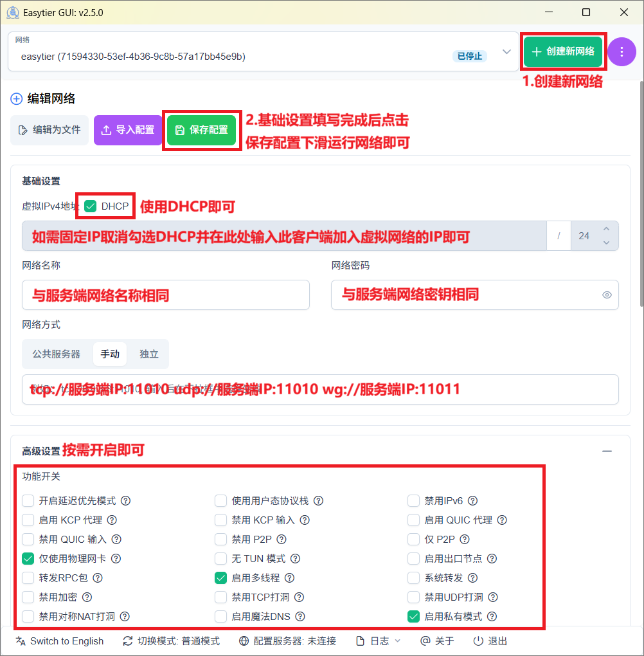Toggle network password visibility eye icon
Image resolution: width=644 pixels, height=656 pixels.
[607, 295]
